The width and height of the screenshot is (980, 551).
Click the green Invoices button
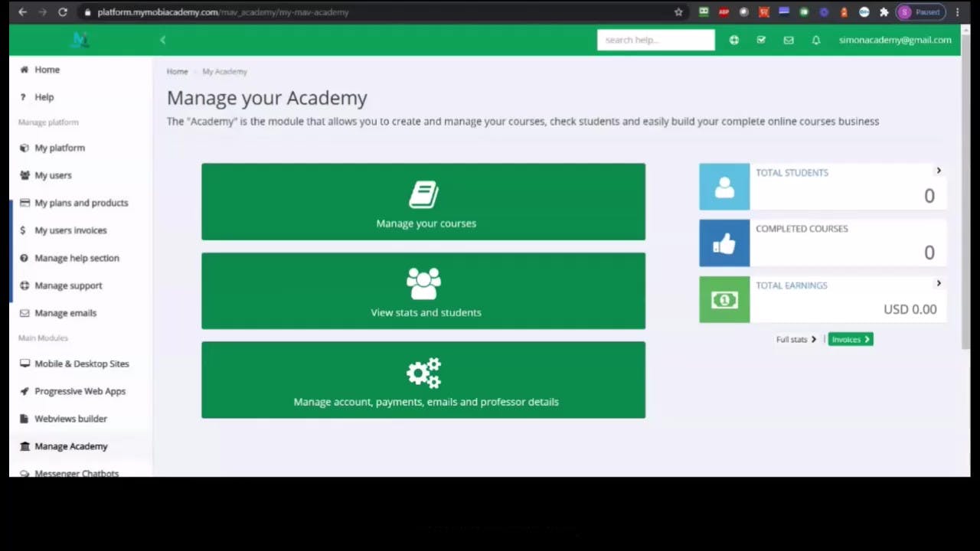tap(850, 340)
